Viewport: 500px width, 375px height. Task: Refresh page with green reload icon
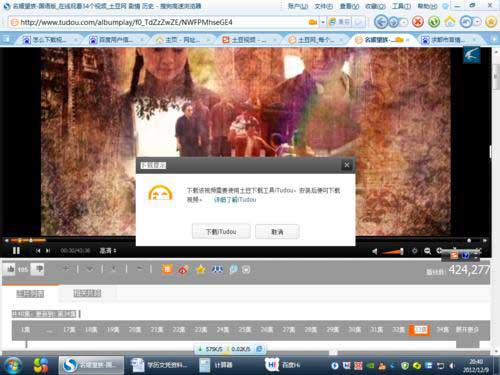point(434,22)
